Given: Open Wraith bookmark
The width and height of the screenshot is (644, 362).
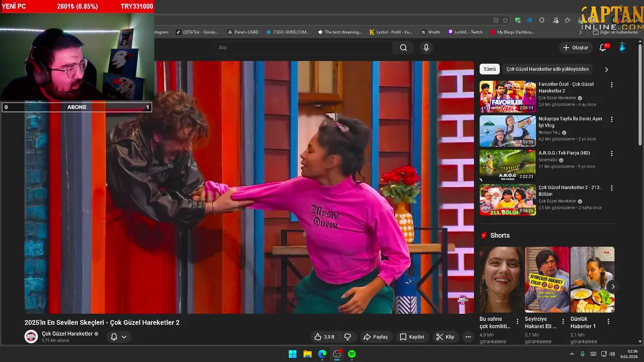Looking at the screenshot, I should tap(431, 32).
